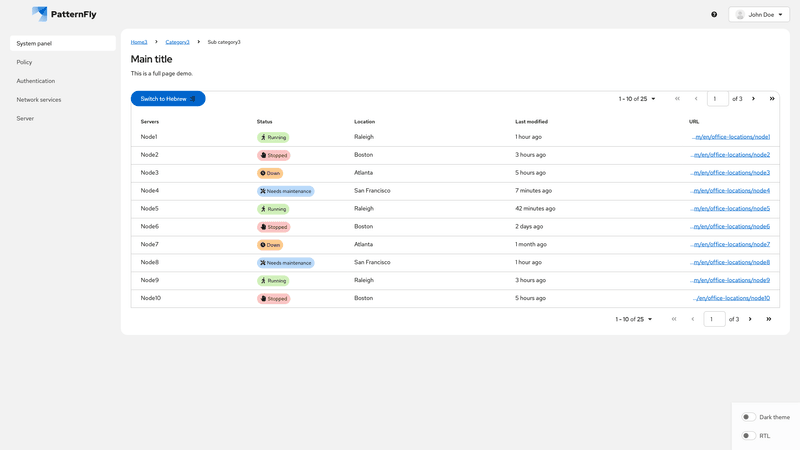Click the Stopped status label for Node2
The height and width of the screenshot is (450, 800).
click(273, 155)
